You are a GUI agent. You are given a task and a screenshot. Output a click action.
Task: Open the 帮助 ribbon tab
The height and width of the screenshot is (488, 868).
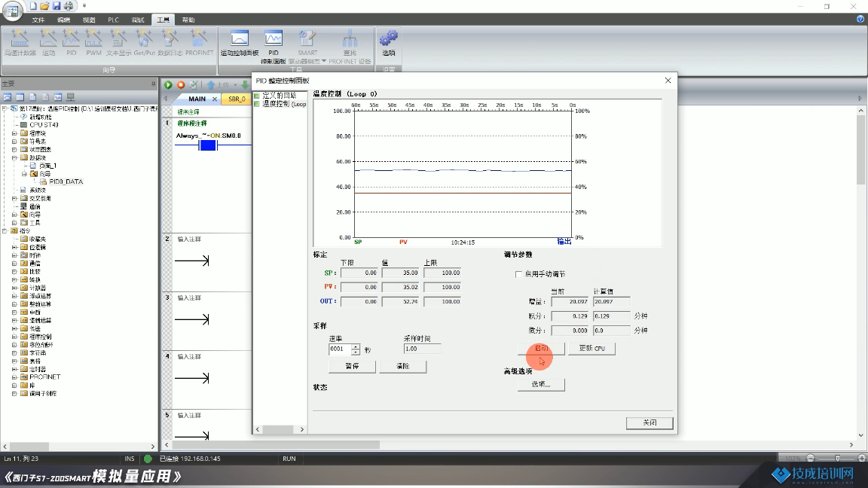(x=188, y=20)
